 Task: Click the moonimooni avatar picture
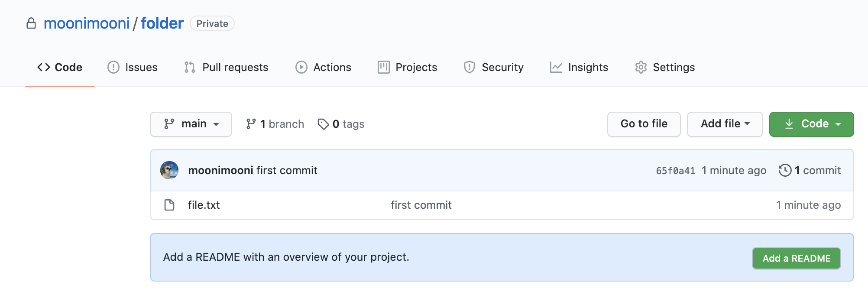pyautogui.click(x=169, y=170)
